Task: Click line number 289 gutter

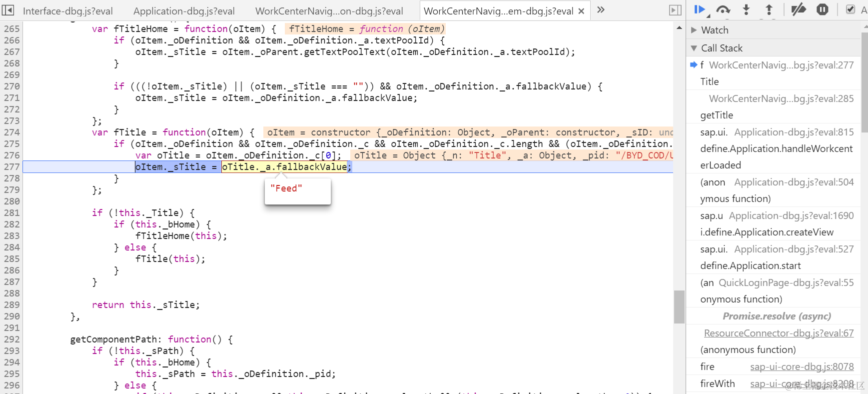Action: (x=11, y=304)
